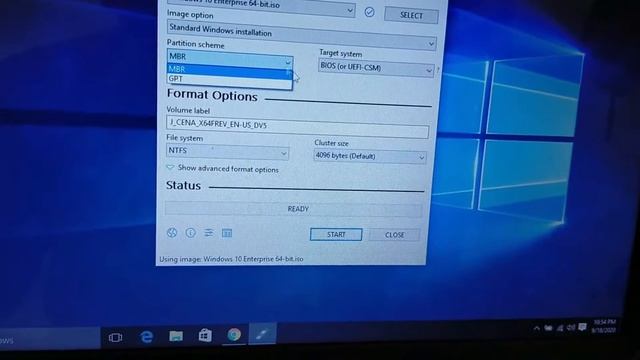Expand Show advanced format options
640x360 pixels.
point(222,169)
